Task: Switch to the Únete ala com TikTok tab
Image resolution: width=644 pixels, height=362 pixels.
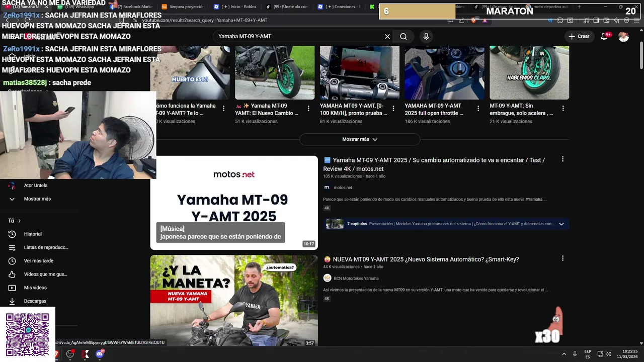Action: pos(287,7)
